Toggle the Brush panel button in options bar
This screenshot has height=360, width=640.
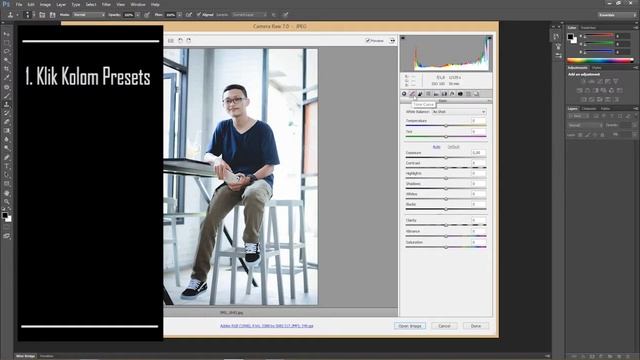click(42, 15)
